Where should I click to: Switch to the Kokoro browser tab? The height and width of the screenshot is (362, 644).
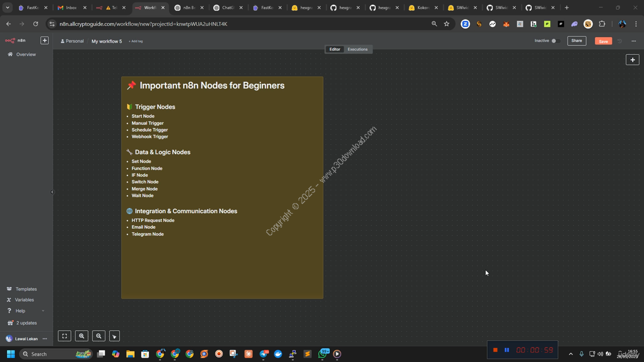click(x=423, y=8)
